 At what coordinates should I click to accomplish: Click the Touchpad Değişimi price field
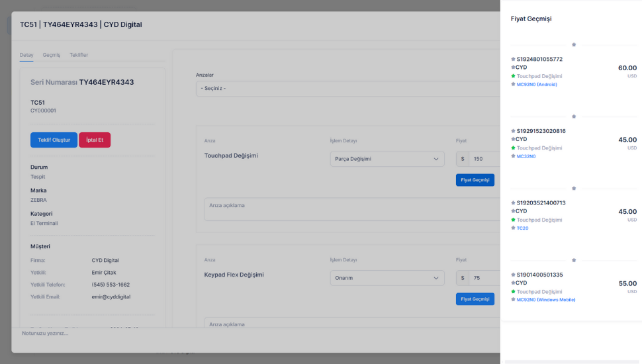484,159
